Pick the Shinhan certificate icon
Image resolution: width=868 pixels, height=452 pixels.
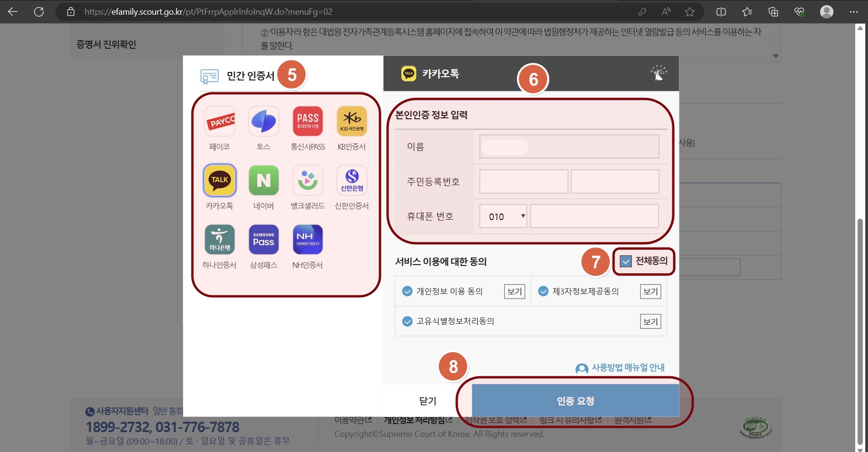(x=352, y=180)
